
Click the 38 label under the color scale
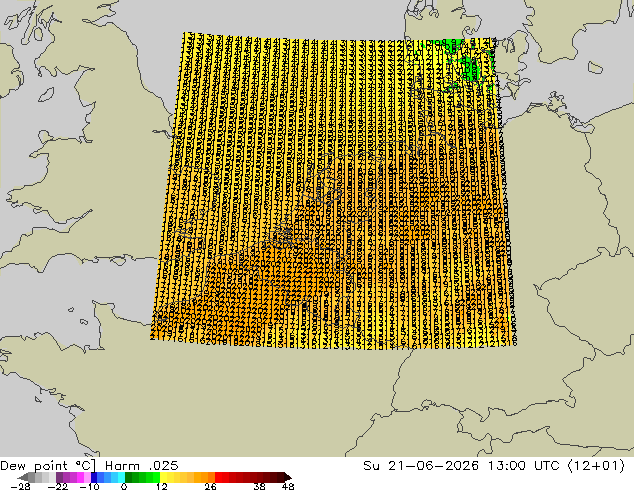pyautogui.click(x=259, y=486)
